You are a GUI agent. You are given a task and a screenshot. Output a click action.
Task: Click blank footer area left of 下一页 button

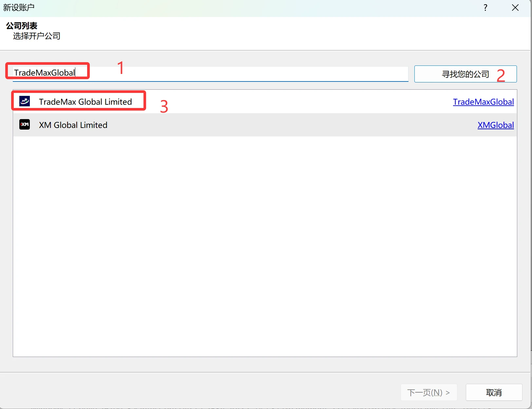pyautogui.click(x=197, y=391)
